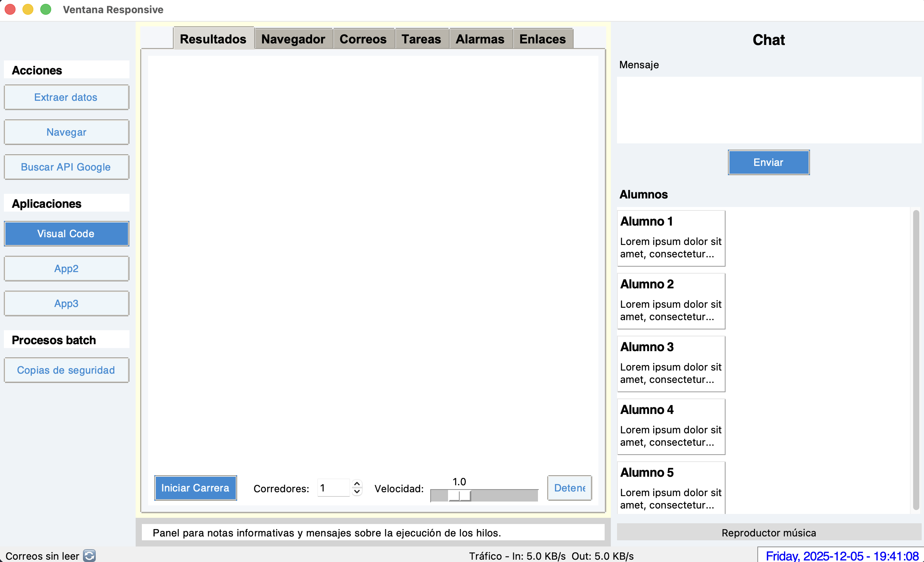Click the Extraer datos button
The height and width of the screenshot is (562, 924).
[66, 97]
